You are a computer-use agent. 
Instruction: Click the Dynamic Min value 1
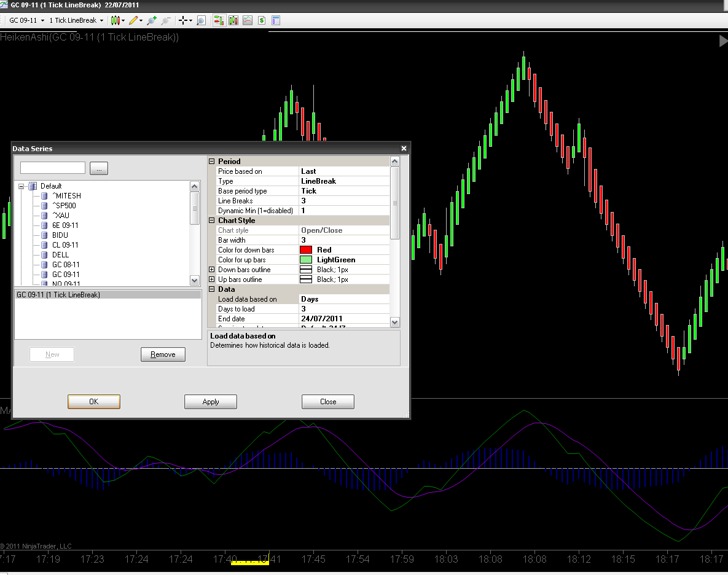[345, 211]
